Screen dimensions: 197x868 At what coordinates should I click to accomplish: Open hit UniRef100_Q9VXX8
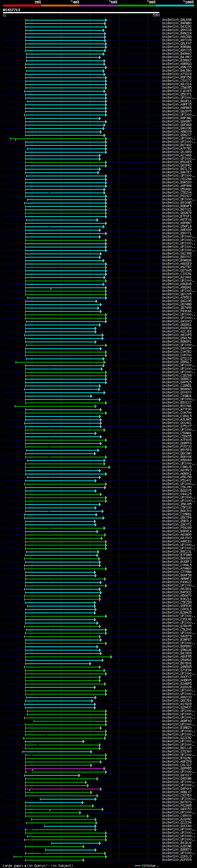(x=177, y=30)
